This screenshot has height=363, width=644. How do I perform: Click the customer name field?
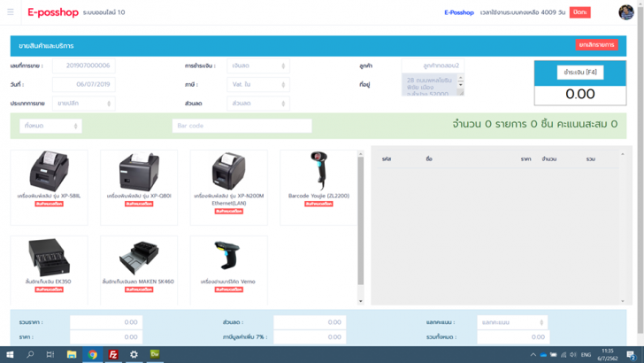[x=433, y=66]
